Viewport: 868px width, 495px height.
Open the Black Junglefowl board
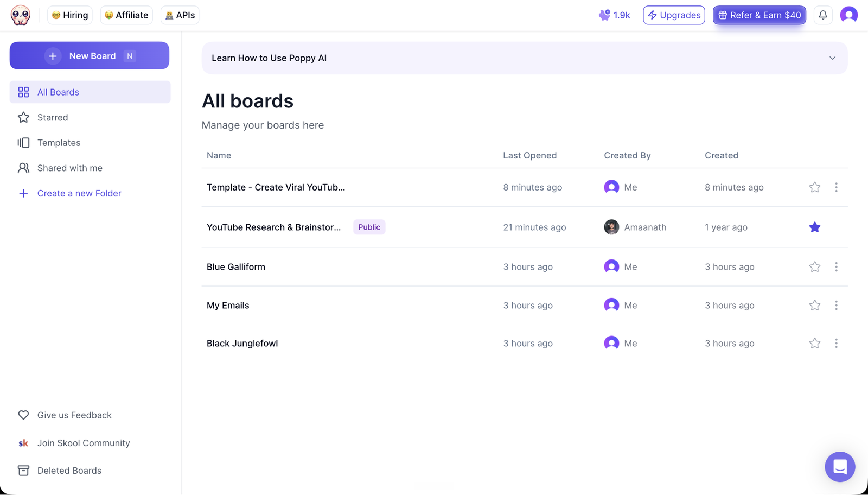click(x=242, y=344)
